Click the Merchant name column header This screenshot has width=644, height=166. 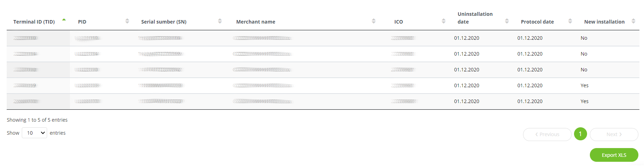256,22
